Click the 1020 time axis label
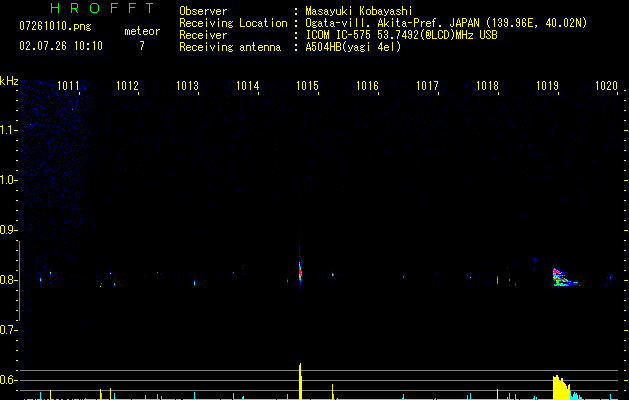The width and height of the screenshot is (629, 400). click(x=607, y=86)
